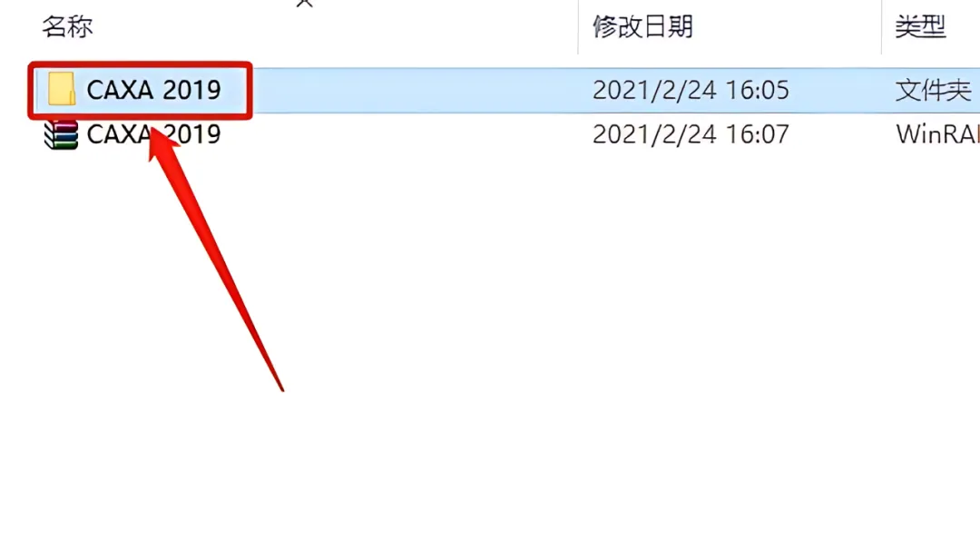Viewport: 980px width, 550px height.
Task: Sort files by the 类型 column header
Action: pyautogui.click(x=920, y=27)
